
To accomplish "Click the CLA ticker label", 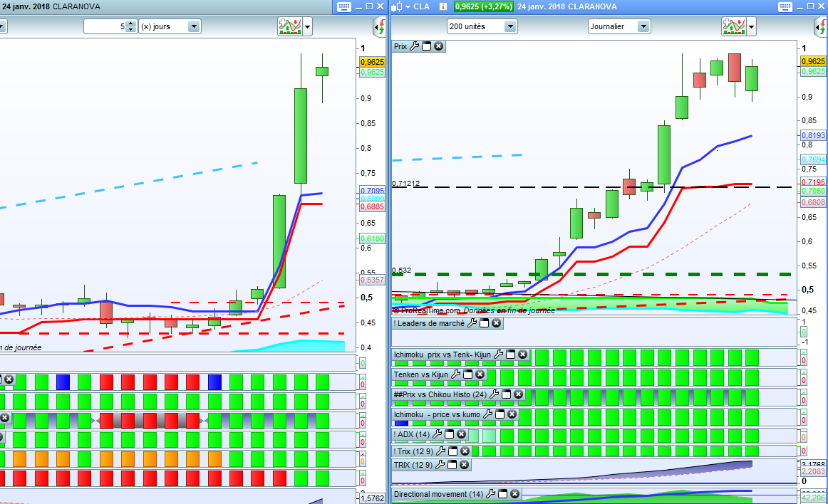I will pyautogui.click(x=421, y=7).
